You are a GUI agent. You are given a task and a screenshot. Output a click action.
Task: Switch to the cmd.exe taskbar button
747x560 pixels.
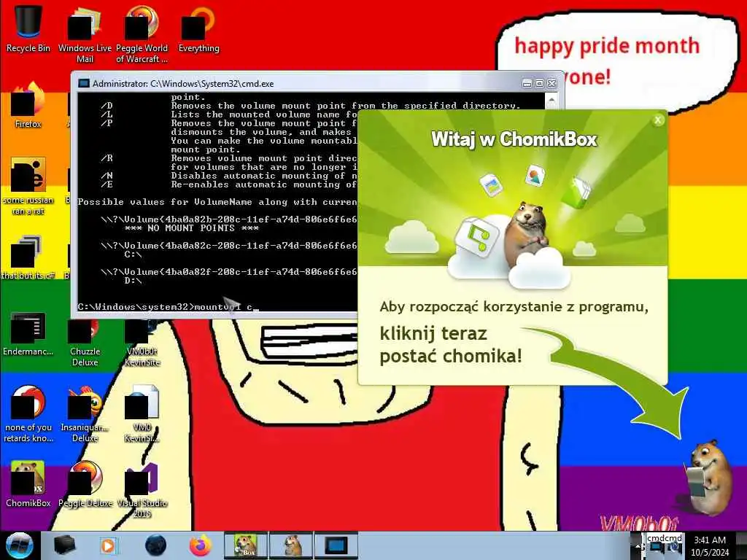pos(336,545)
